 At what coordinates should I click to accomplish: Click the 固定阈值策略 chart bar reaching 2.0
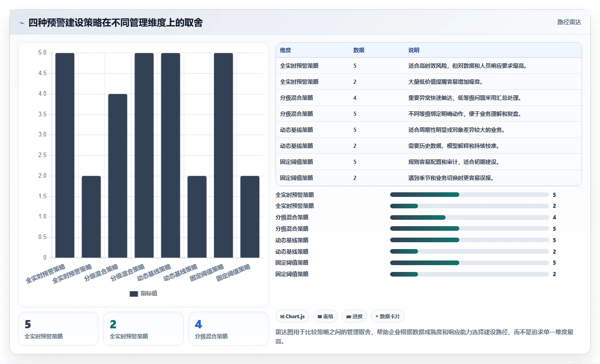click(x=250, y=217)
